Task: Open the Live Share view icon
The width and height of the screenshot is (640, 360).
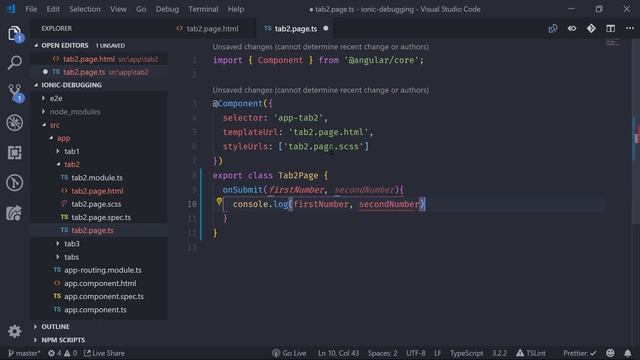Action: pos(14,213)
